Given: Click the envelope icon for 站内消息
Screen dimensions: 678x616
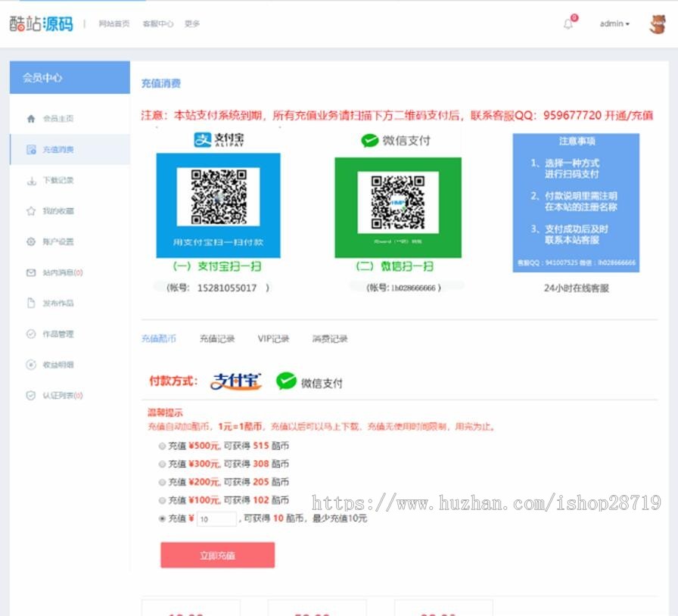Looking at the screenshot, I should point(30,272).
